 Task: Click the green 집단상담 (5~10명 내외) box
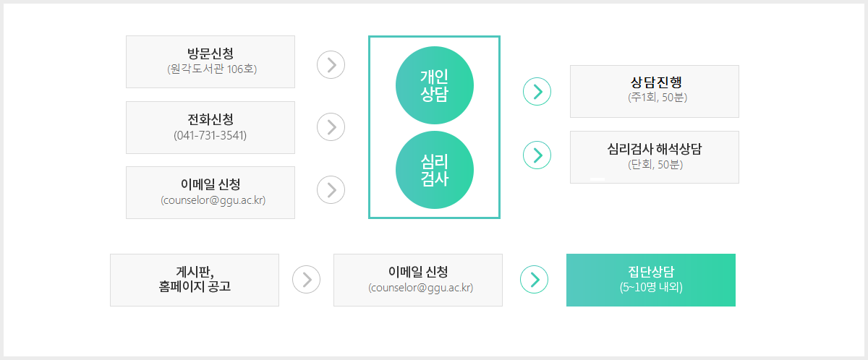(651, 280)
